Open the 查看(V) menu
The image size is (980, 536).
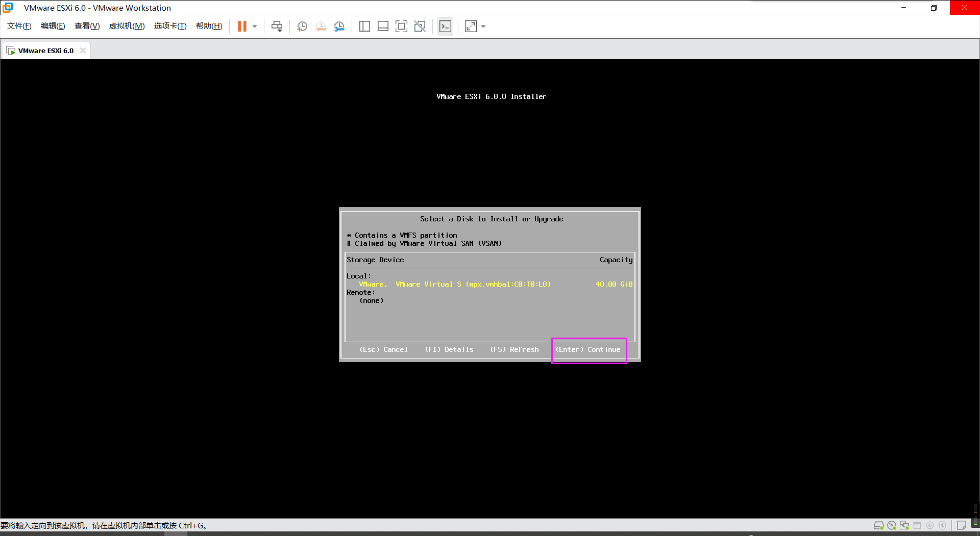click(x=87, y=26)
